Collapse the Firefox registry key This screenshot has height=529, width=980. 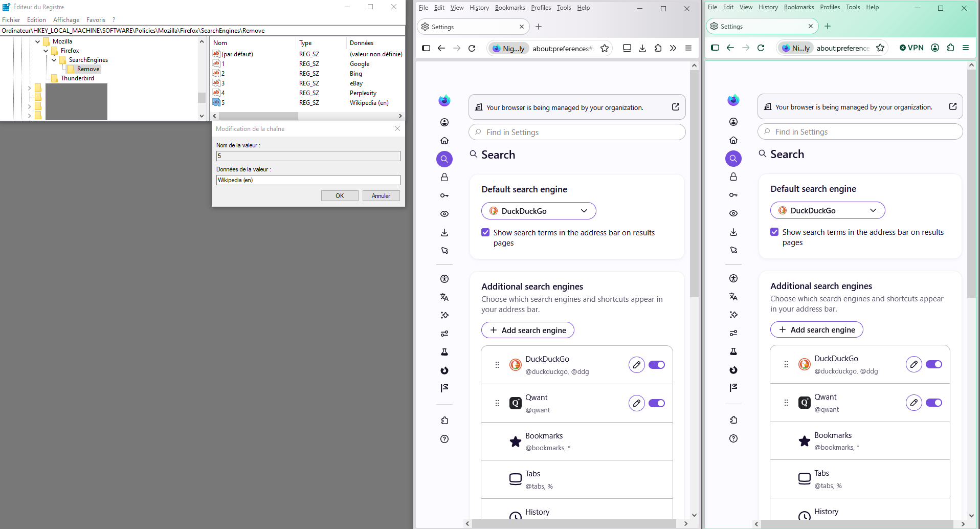46,51
